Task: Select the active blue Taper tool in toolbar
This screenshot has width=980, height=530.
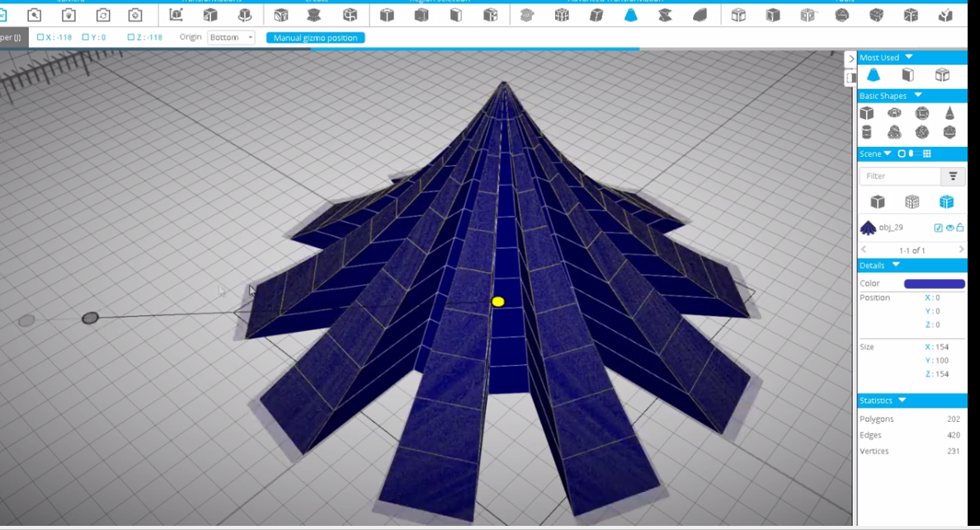Action: tap(630, 15)
